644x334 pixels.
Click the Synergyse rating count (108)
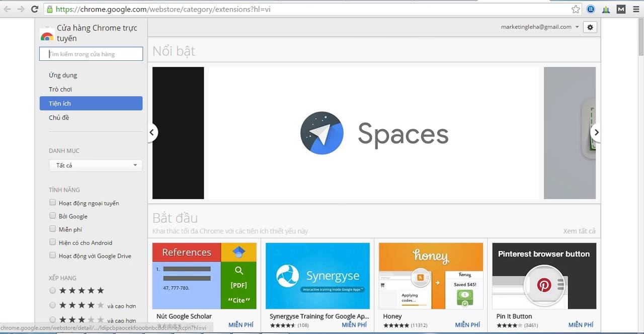pyautogui.click(x=303, y=325)
